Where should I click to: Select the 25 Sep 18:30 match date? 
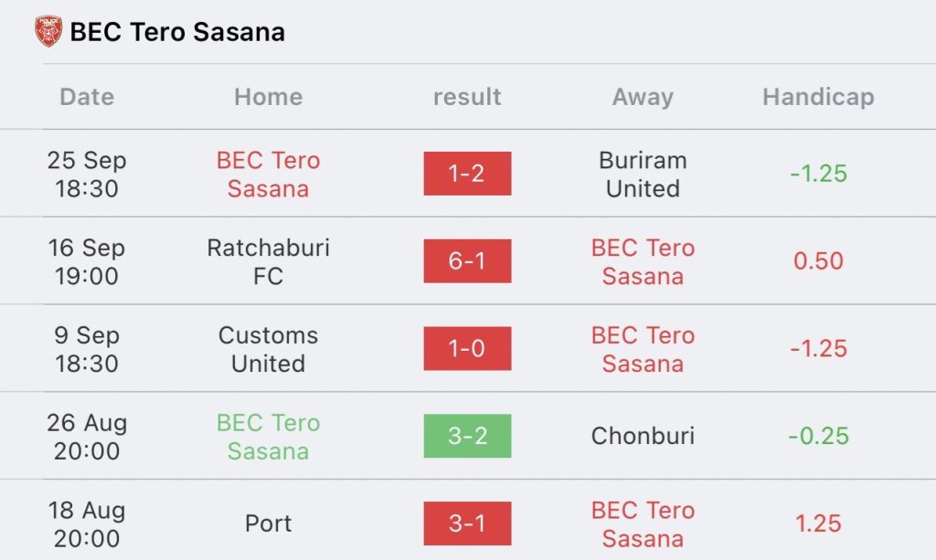pos(87,174)
